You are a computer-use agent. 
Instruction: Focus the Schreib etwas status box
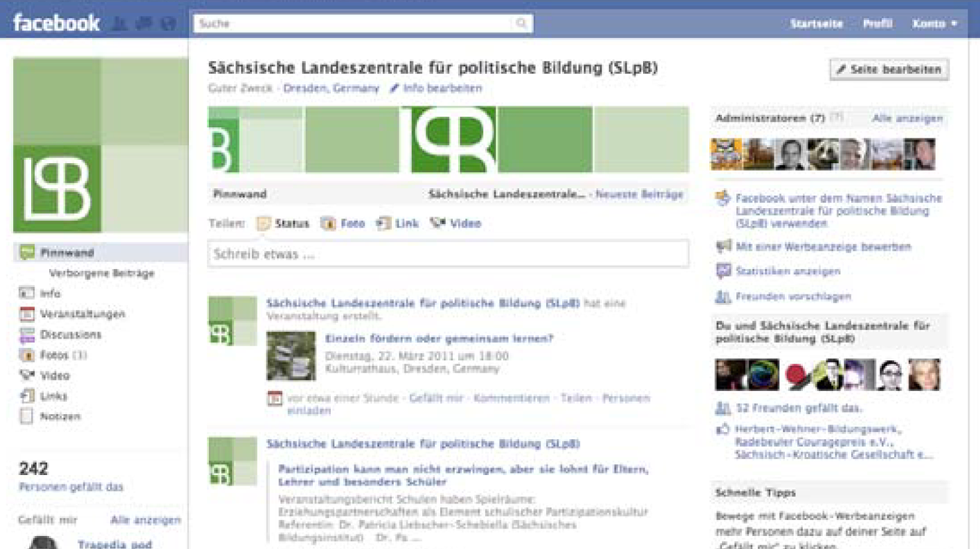(x=448, y=254)
